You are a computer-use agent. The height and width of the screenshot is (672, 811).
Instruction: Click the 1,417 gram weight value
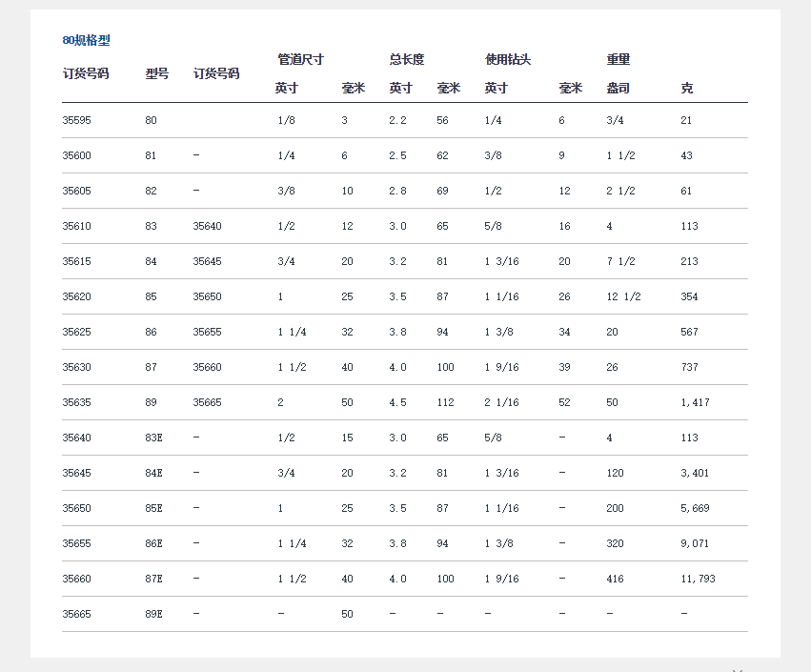point(695,402)
